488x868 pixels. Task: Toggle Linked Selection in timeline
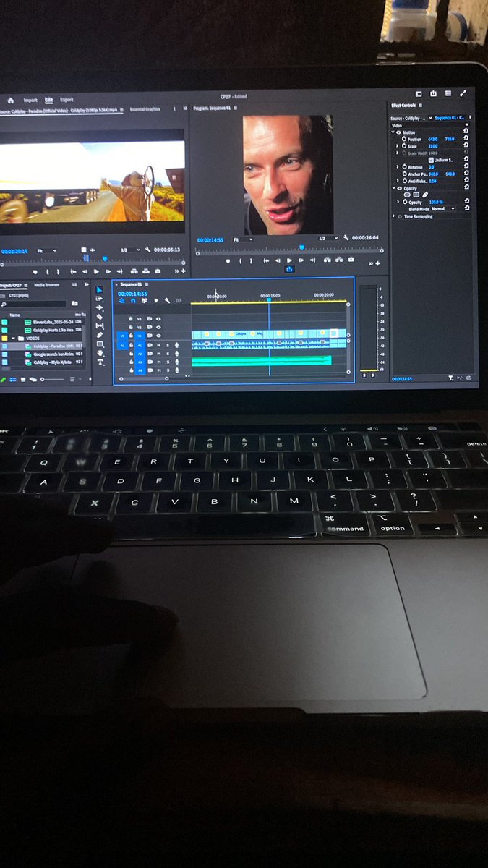pos(145,300)
